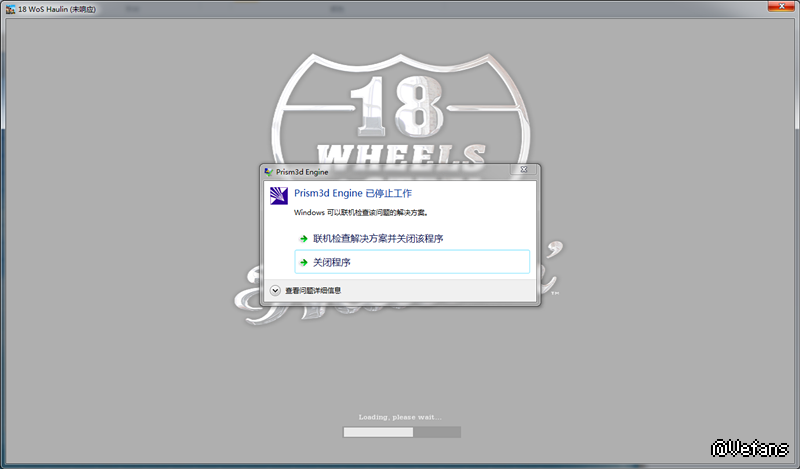
Task: Click the 查看问题详细信息 label text
Action: click(x=313, y=290)
